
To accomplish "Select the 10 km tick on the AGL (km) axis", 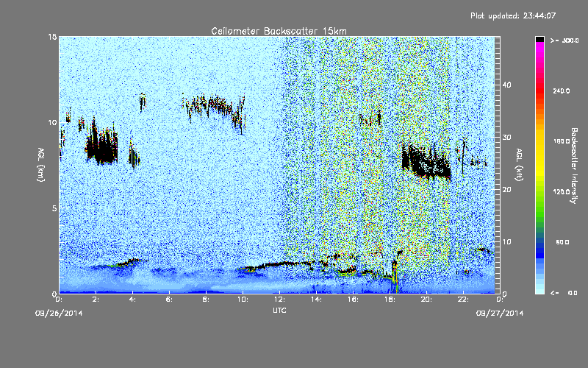I will [52, 122].
